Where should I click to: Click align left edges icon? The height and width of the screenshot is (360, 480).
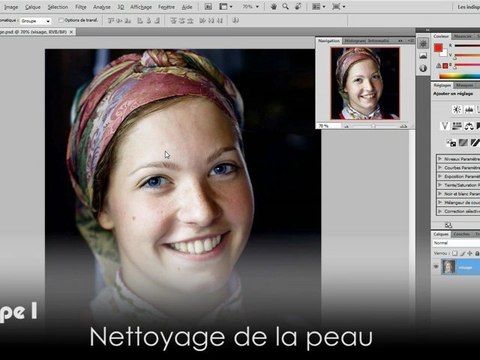coord(140,21)
